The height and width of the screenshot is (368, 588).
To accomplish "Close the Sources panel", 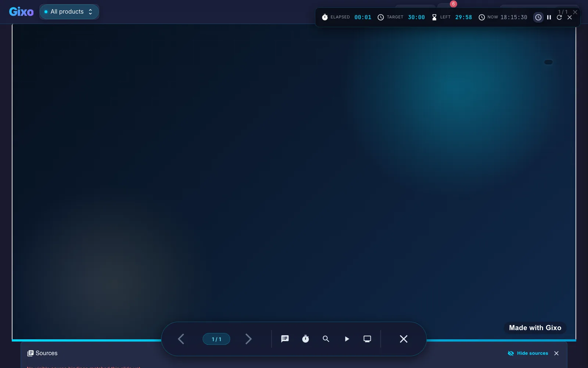I will click(x=556, y=353).
